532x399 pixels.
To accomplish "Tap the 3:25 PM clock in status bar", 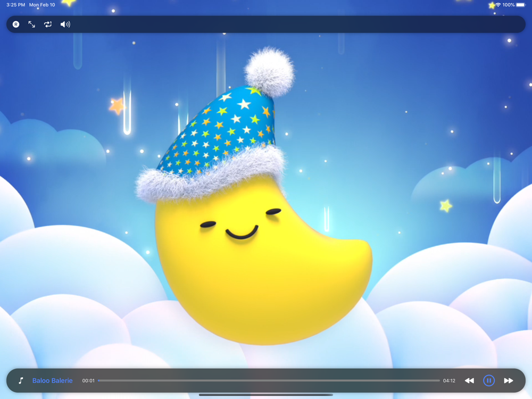I will coord(15,5).
